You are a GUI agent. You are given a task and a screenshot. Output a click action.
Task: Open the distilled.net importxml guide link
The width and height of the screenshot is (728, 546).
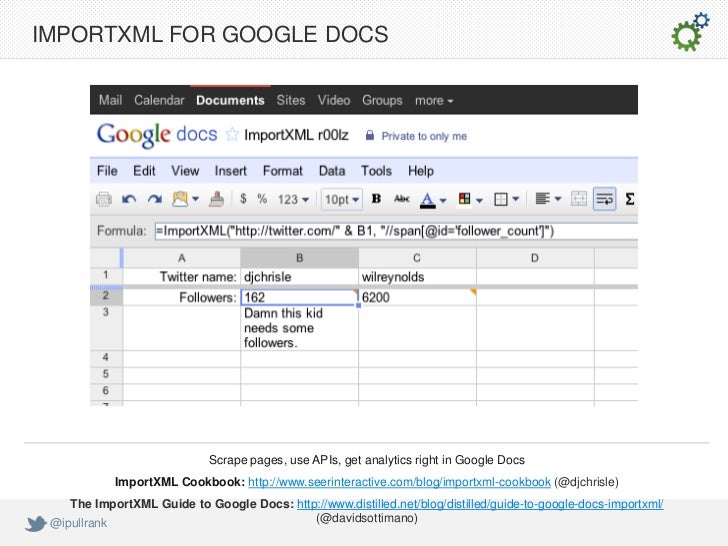(480, 504)
